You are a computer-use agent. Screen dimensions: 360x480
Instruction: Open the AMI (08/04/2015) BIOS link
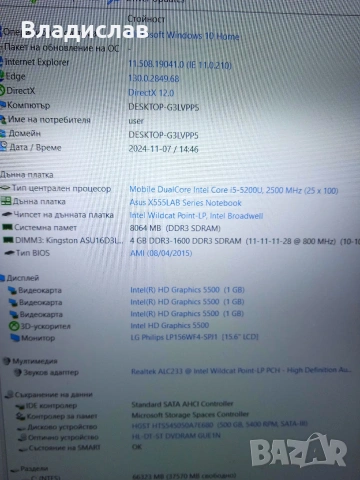pos(161,253)
